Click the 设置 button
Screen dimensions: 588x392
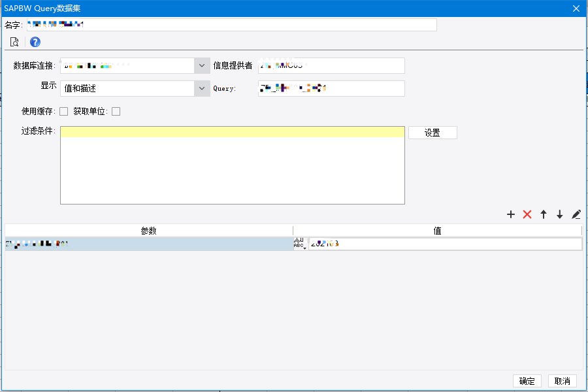(x=433, y=133)
